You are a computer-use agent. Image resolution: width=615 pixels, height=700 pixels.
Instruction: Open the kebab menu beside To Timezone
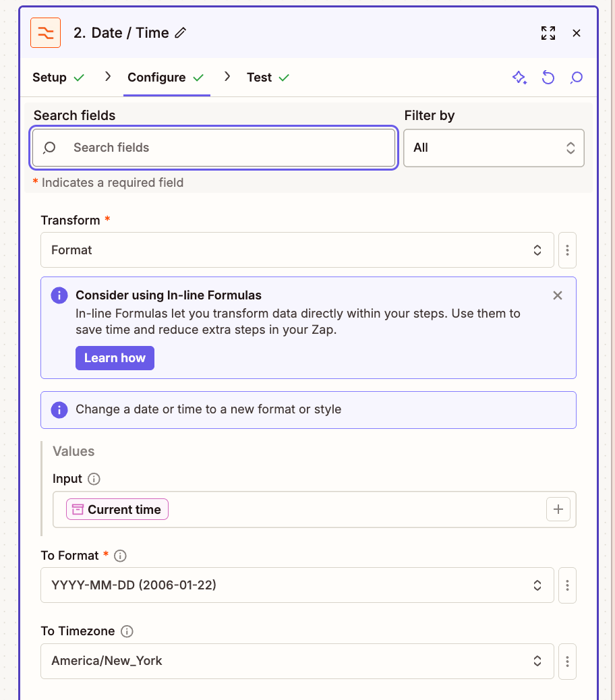pyautogui.click(x=567, y=661)
